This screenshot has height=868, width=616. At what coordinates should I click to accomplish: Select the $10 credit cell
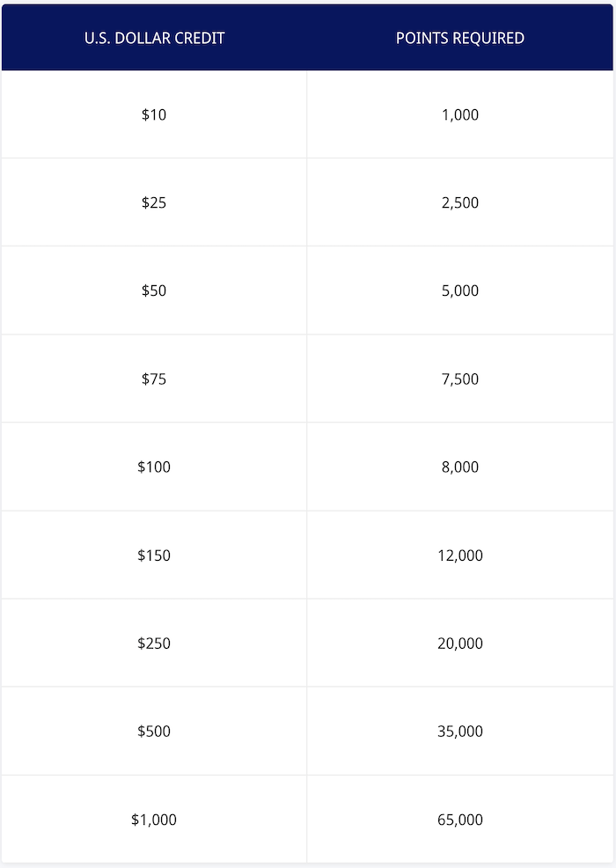(154, 114)
